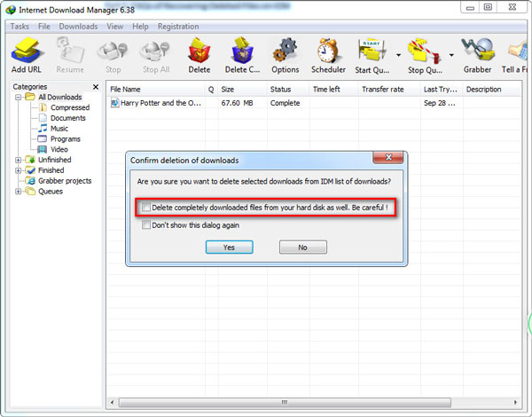Open the Tasks menu
532x417 pixels.
coord(20,27)
